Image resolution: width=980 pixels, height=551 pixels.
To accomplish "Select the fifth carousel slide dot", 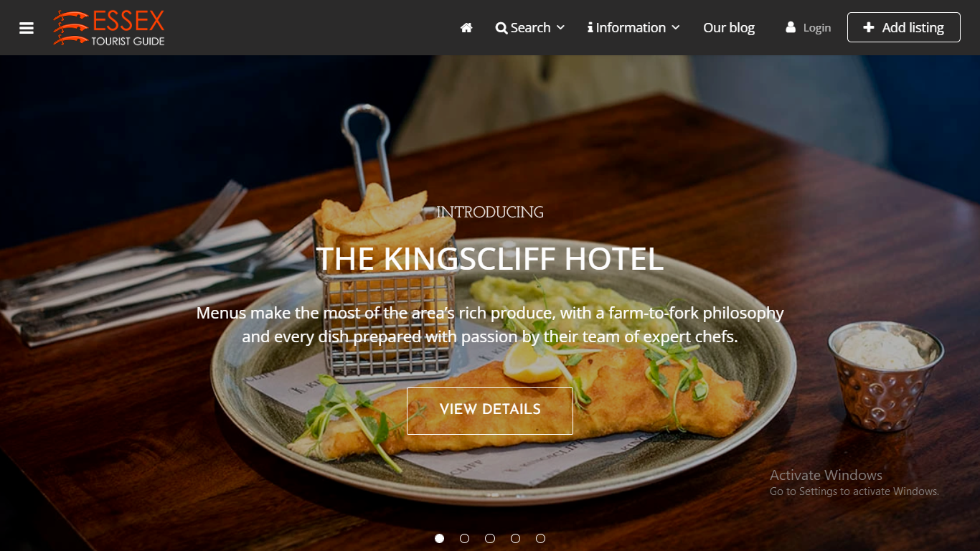I will coord(541,538).
